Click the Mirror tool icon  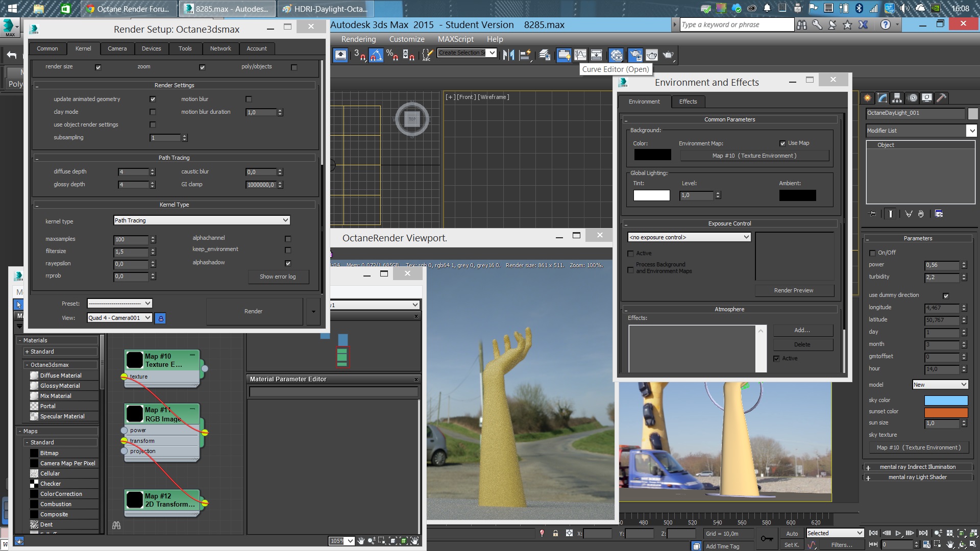pos(508,55)
